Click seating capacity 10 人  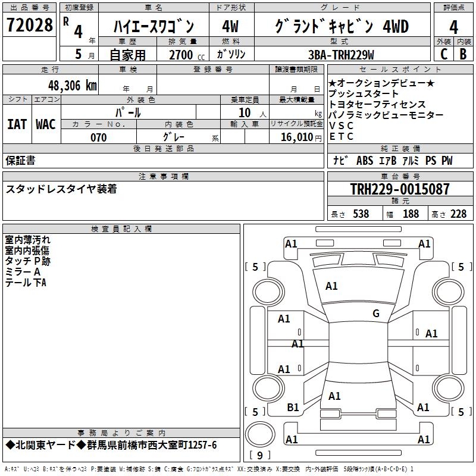pos(252,113)
